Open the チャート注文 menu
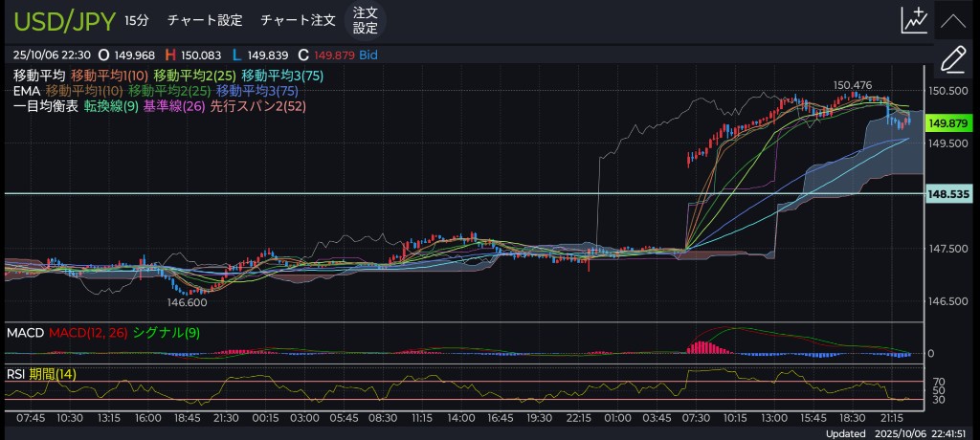Viewport: 980px width, 440px height. click(x=299, y=20)
